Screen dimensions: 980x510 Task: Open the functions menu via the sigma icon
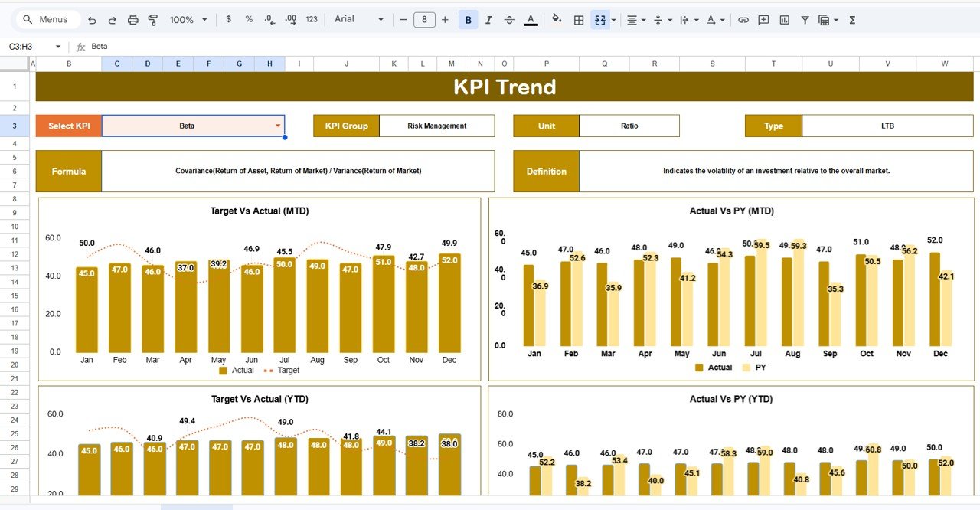[851, 19]
